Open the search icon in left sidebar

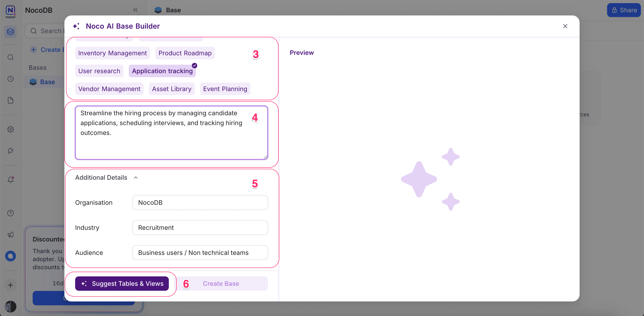[x=11, y=57]
